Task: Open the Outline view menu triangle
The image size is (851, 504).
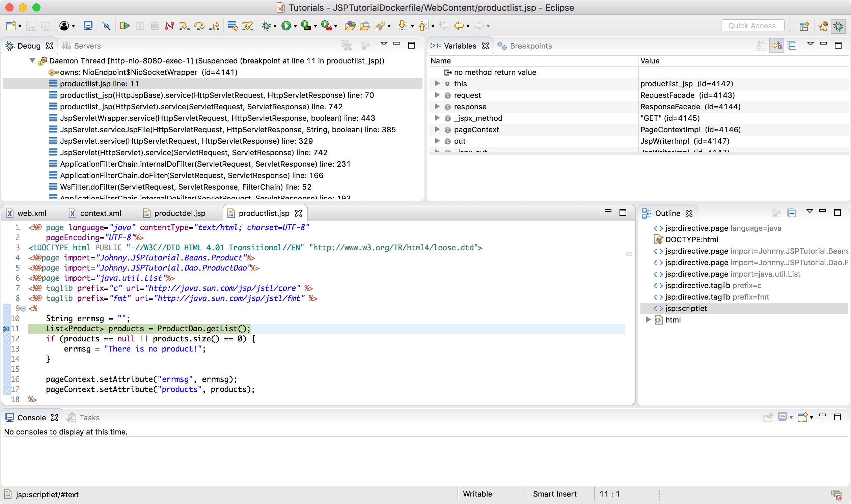Action: point(810,211)
